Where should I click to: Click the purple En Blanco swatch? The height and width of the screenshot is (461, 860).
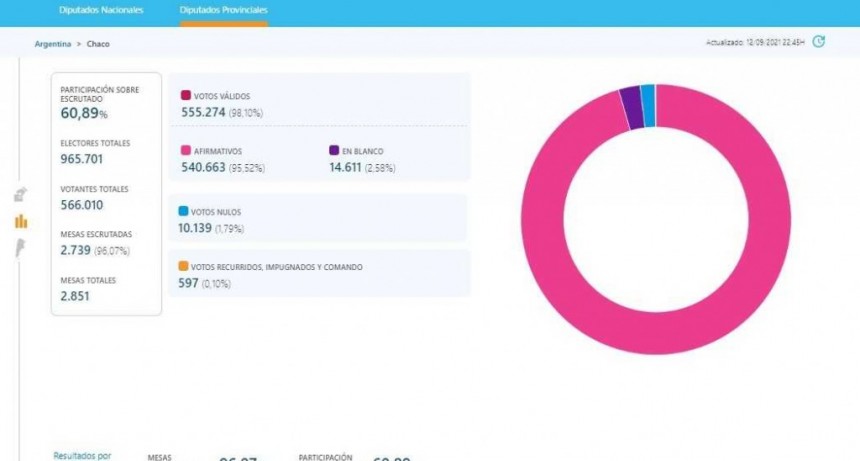334,150
